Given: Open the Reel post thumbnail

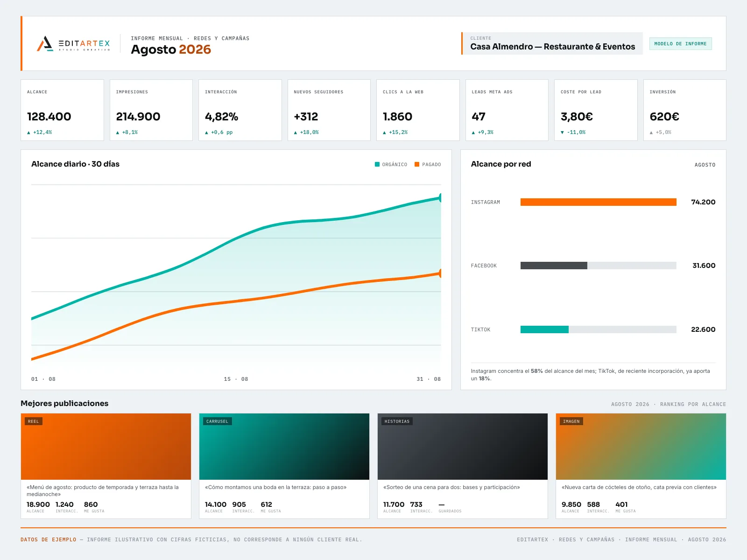Looking at the screenshot, I should [106, 447].
